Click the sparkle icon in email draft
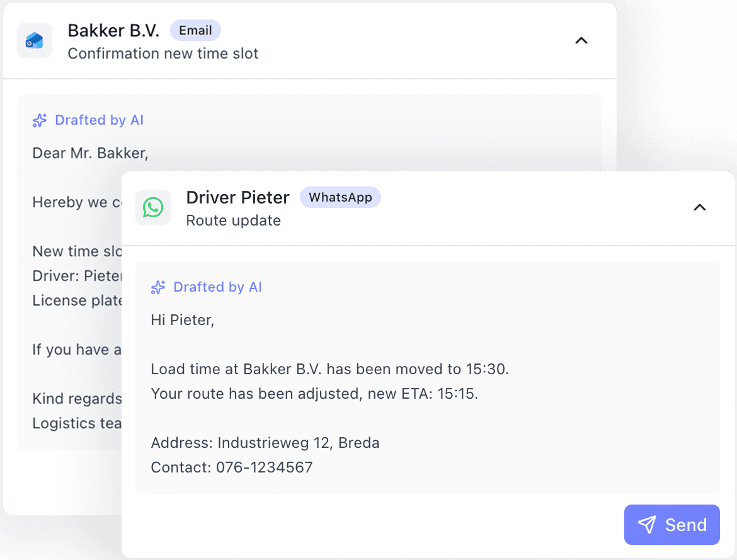This screenshot has width=737, height=560. (40, 120)
